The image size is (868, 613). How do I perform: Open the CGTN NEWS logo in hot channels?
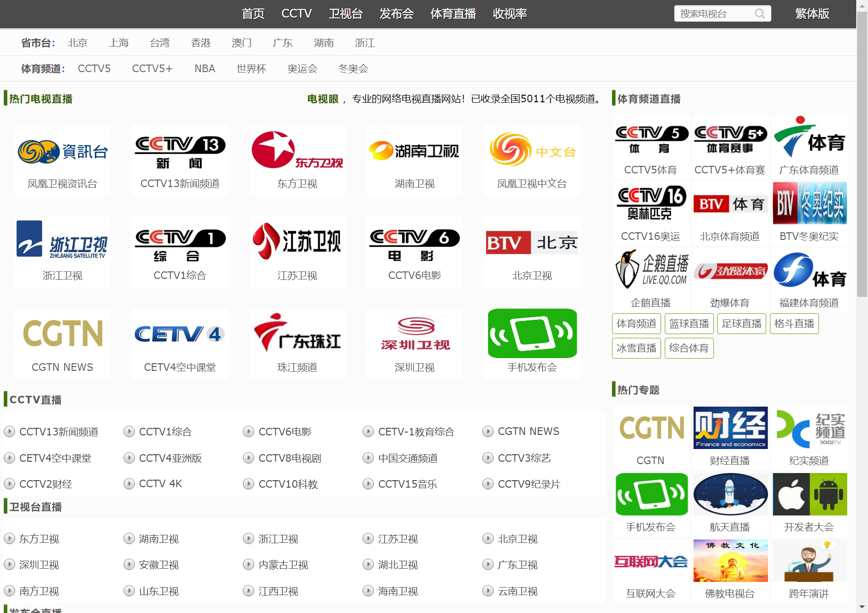click(x=63, y=333)
